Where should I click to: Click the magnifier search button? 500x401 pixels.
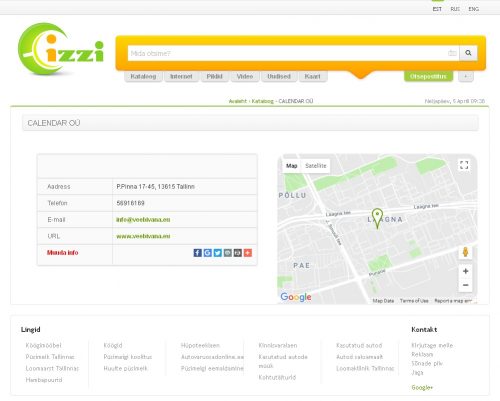pos(468,53)
